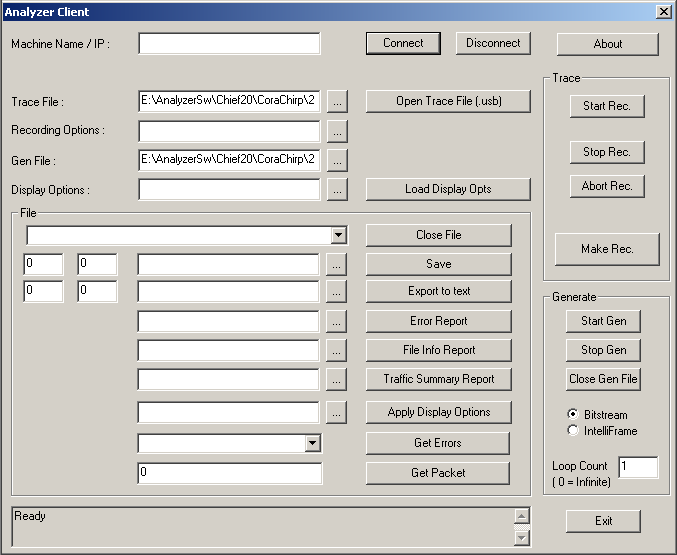Viewport: 677px width, 555px height.
Task: Click first numeric field in Export row
Action: [43, 292]
